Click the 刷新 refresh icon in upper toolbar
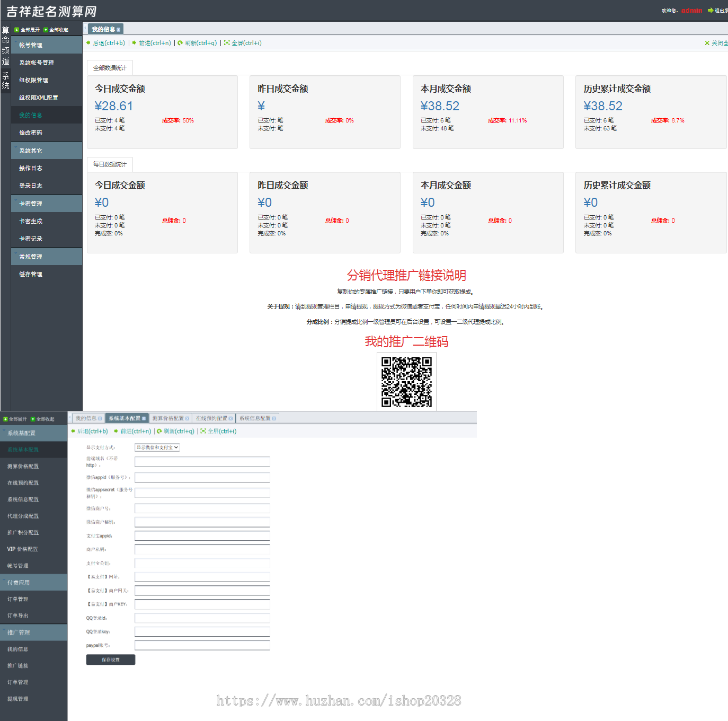This screenshot has width=728, height=721. tap(180, 43)
